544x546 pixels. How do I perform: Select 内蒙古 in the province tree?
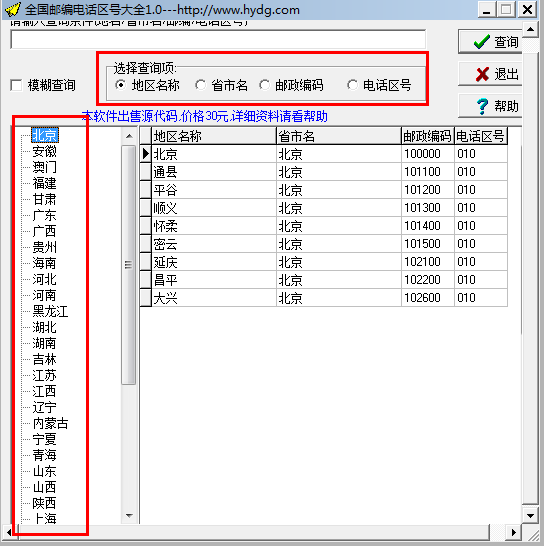point(50,423)
